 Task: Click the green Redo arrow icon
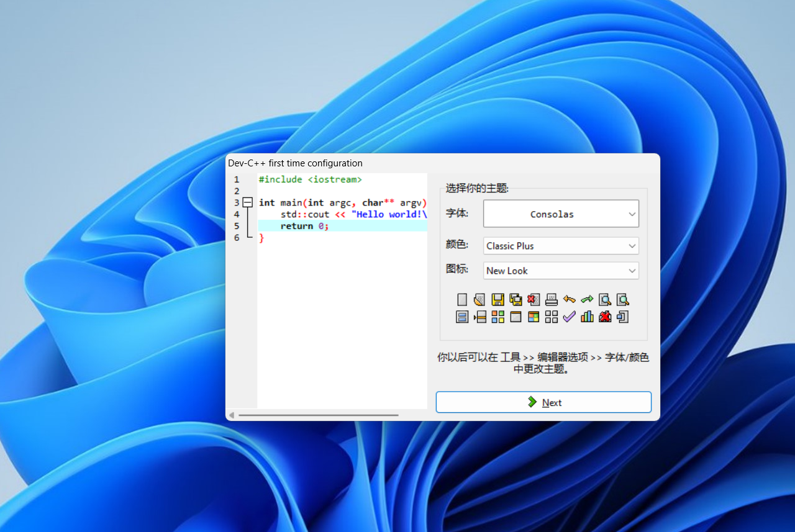point(587,300)
